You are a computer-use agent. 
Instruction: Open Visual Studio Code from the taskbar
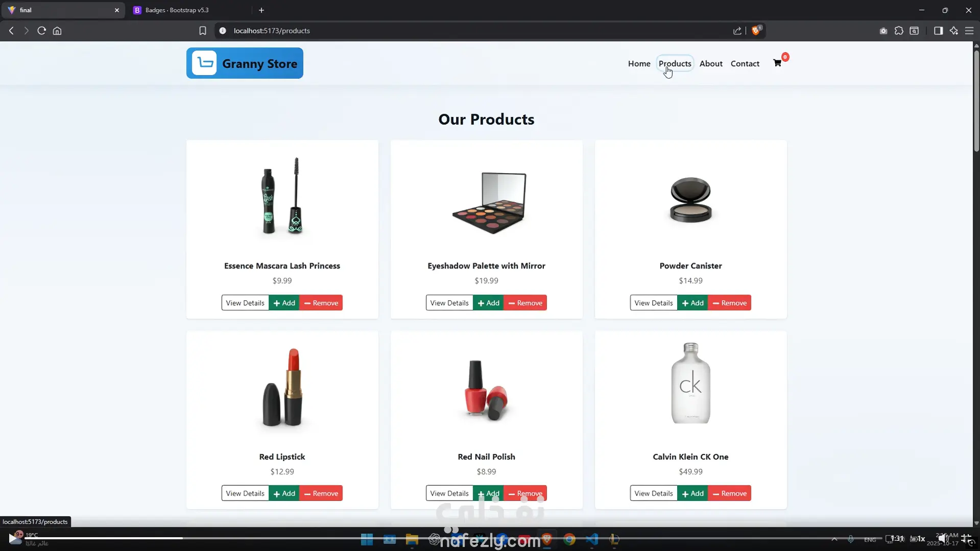click(x=592, y=539)
